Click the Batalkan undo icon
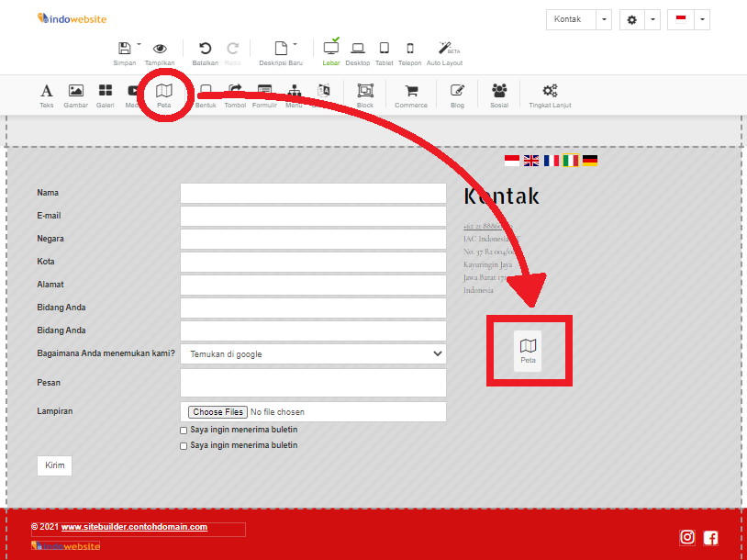 pyautogui.click(x=205, y=51)
